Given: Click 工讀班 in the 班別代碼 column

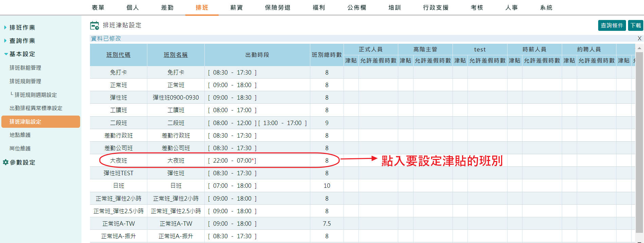Looking at the screenshot, I should coord(118,110).
